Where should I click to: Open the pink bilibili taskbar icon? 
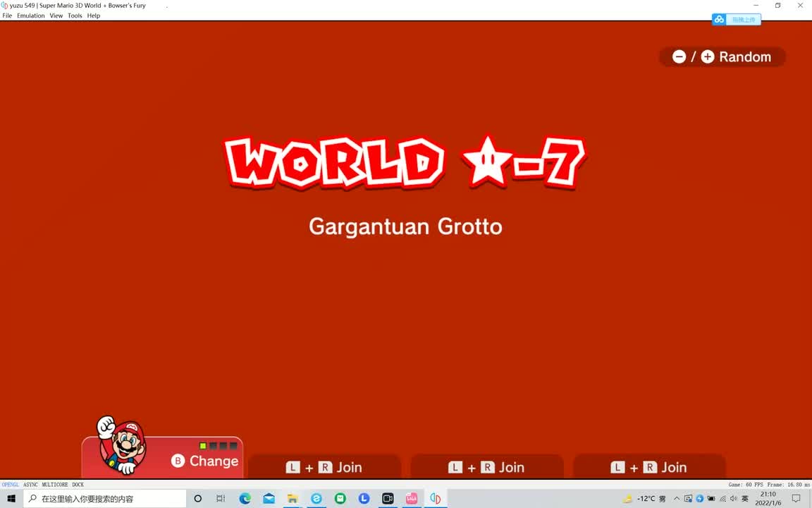click(x=412, y=499)
